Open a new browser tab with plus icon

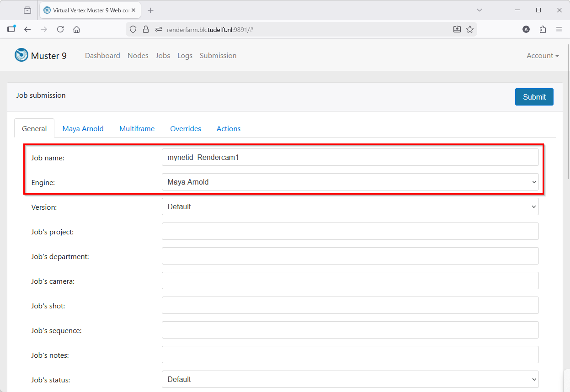coord(151,10)
